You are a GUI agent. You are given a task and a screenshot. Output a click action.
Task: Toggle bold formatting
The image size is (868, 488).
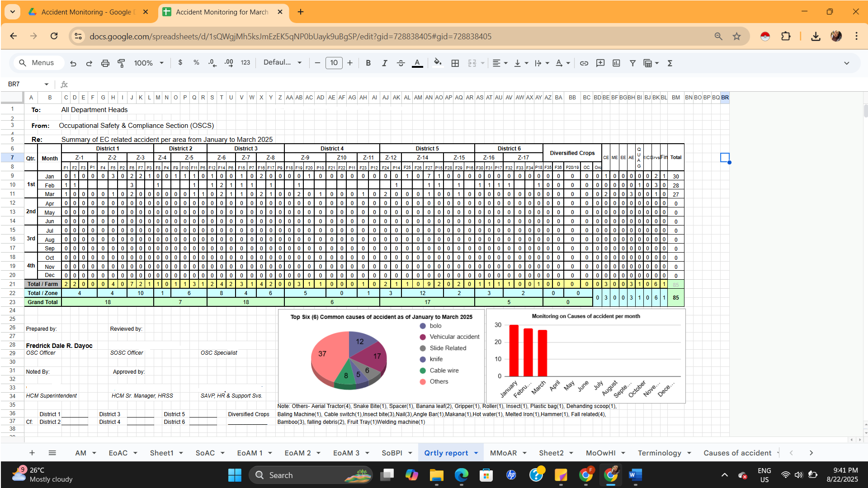click(x=368, y=63)
